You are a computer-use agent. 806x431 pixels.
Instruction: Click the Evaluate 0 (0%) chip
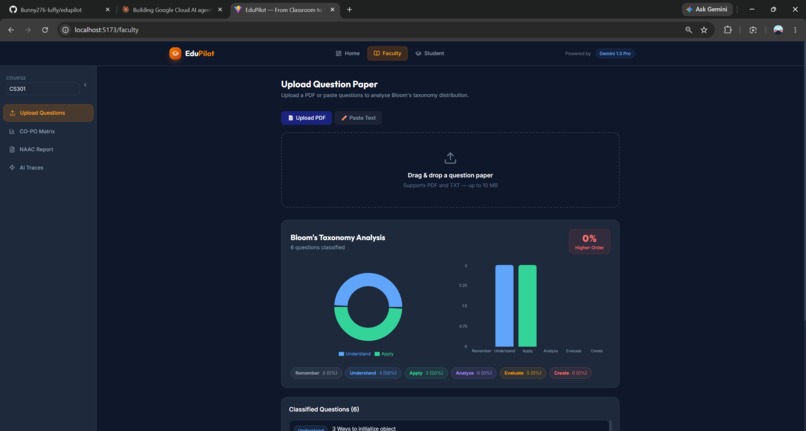tap(522, 373)
